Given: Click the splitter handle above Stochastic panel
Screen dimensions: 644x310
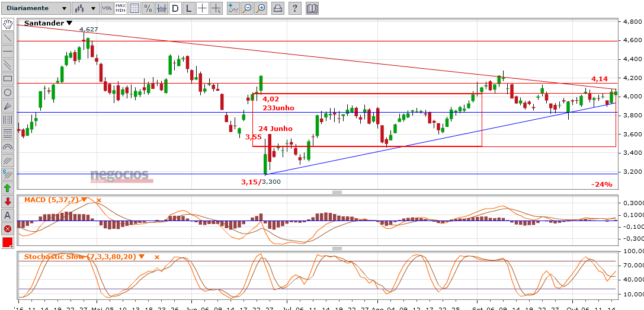Looking at the screenshot, I should (337, 249).
